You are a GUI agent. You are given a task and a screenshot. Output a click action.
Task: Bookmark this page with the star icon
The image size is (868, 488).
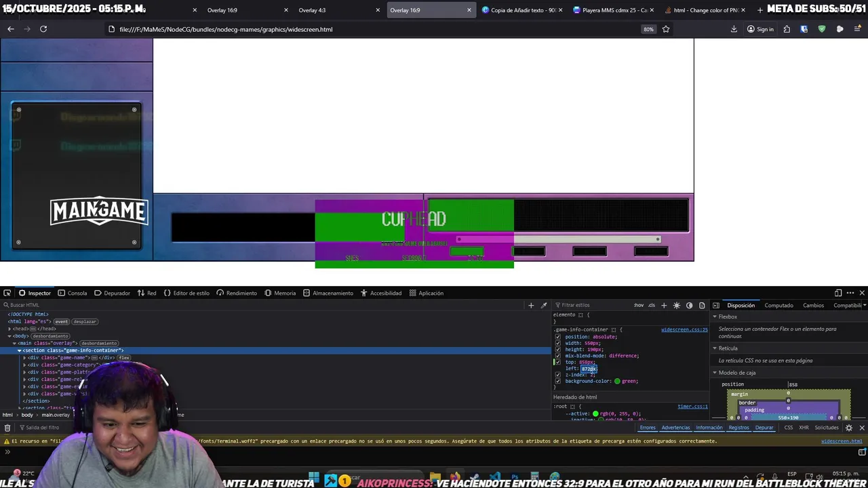click(666, 29)
